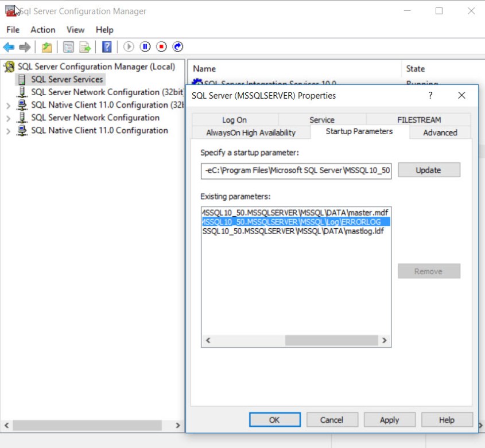Open Properties via the toolbar icon
This screenshot has height=448, width=485.
tap(69, 47)
